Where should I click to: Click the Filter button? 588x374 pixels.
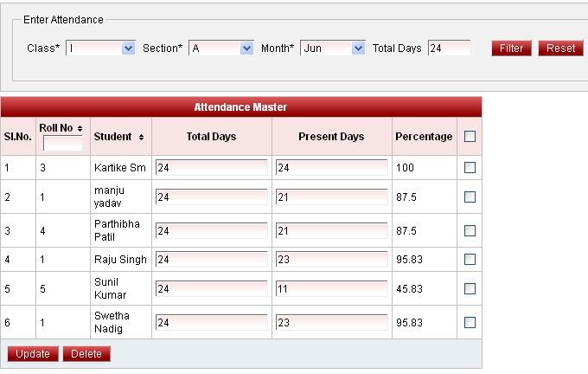point(511,48)
